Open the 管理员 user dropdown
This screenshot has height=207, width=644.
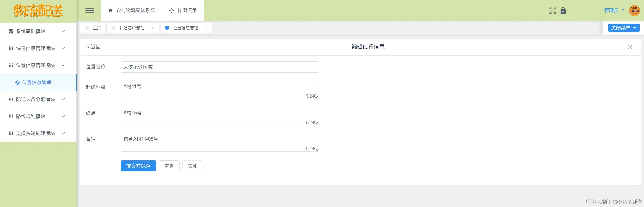coord(614,10)
